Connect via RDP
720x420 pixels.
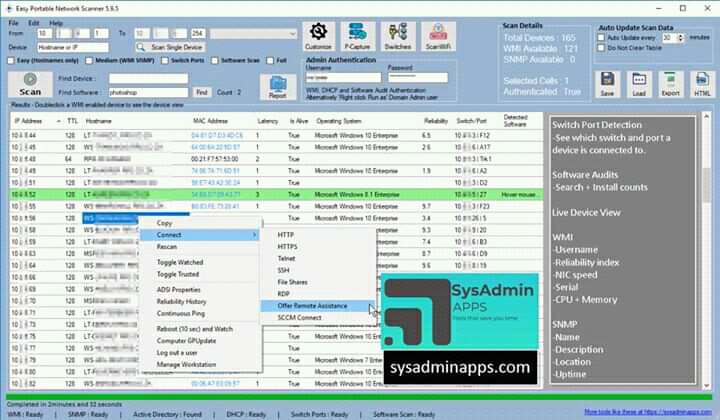(x=318, y=294)
